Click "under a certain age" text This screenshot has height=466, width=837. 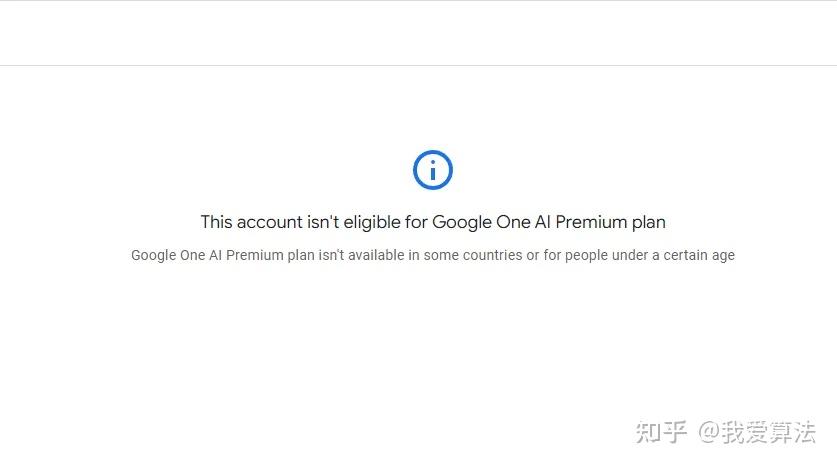[x=673, y=256]
